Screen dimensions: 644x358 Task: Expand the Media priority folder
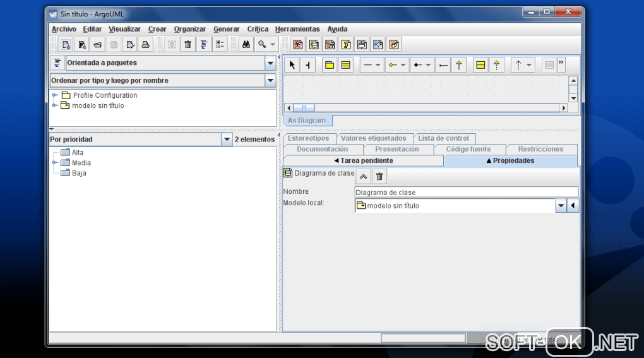(x=55, y=162)
